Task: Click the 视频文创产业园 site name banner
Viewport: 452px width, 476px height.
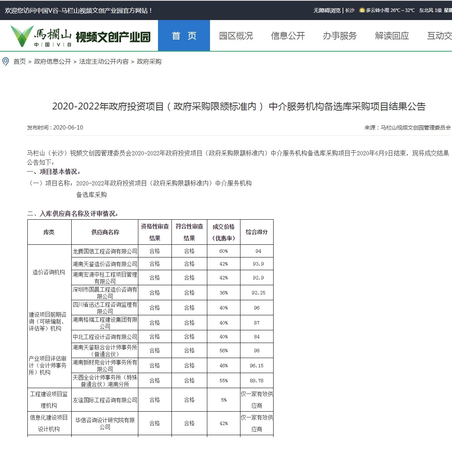Action: click(x=113, y=37)
